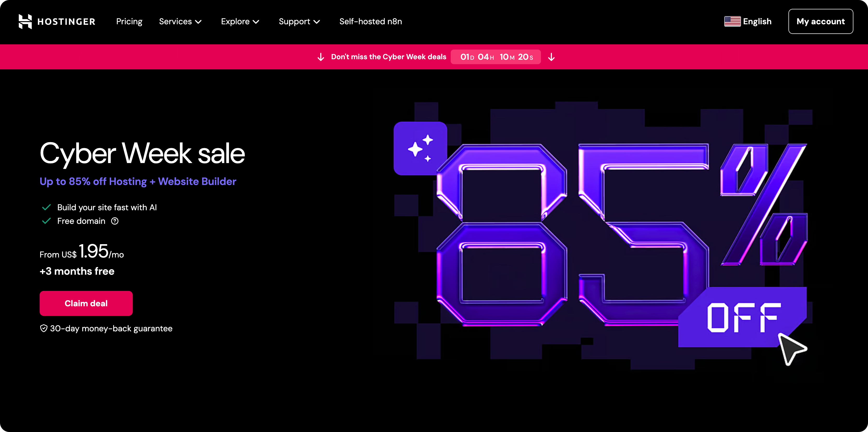Click the Cyber Week countdown timer
The width and height of the screenshot is (868, 432).
click(496, 57)
